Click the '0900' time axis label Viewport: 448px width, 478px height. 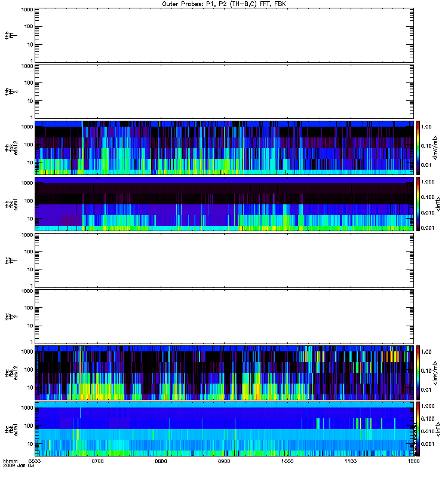pos(224,461)
